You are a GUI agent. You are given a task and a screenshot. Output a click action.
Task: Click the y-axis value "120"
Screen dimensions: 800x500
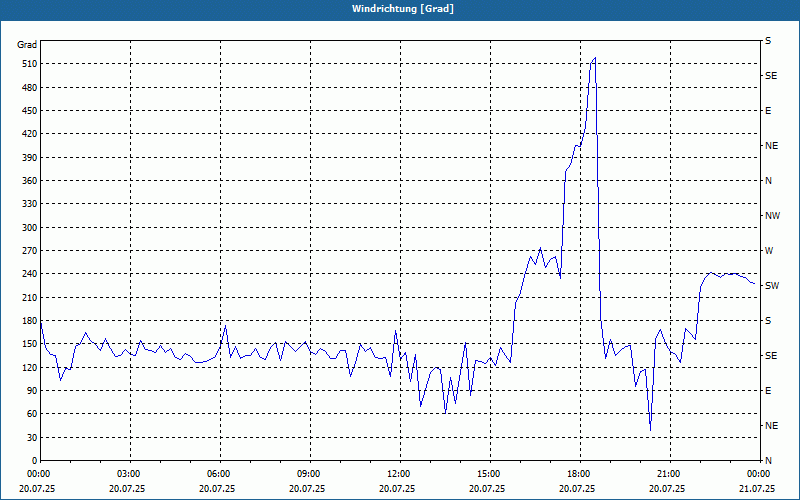coord(30,367)
